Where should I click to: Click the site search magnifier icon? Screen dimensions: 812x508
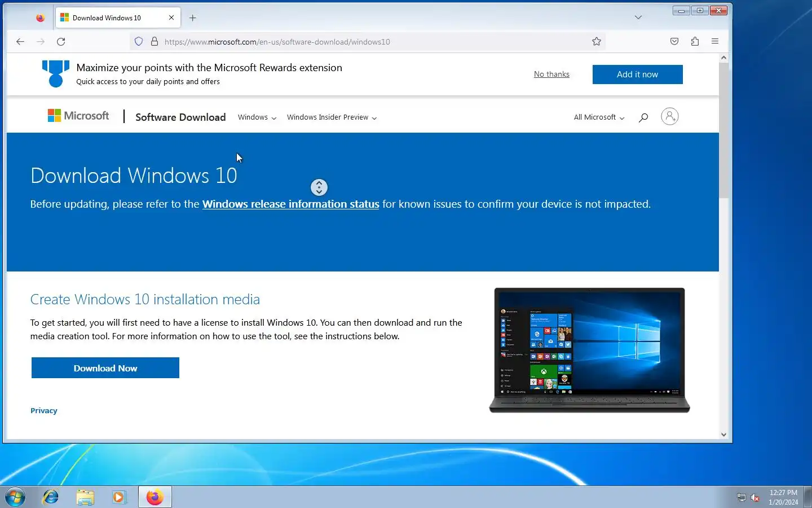(643, 117)
